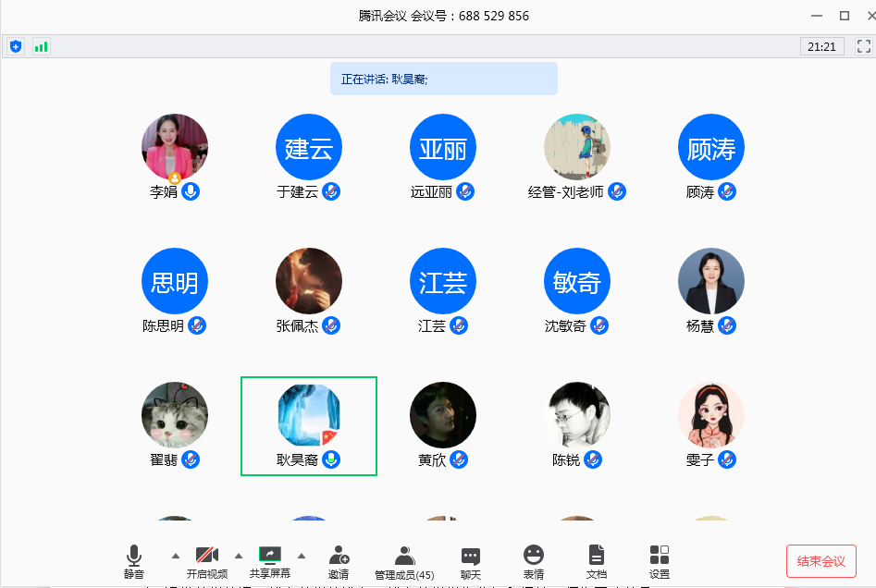
Task: Turn on camera with 开启视频
Action: tap(206, 560)
